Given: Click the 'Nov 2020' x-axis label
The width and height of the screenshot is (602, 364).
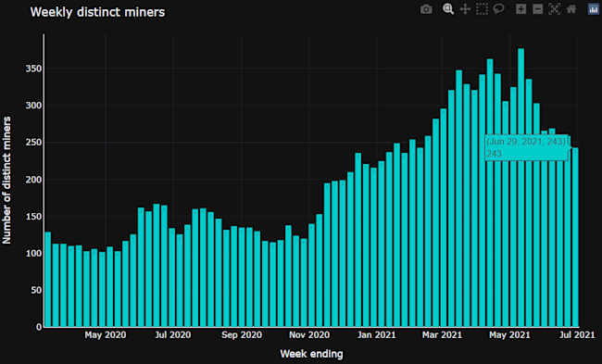Looking at the screenshot, I should click(x=309, y=335).
